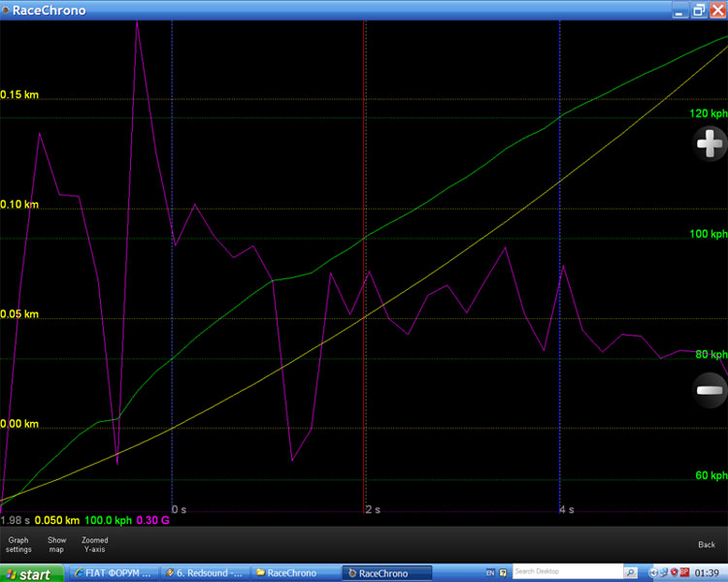
Task: Open the Windows Start menu
Action: coord(27,573)
